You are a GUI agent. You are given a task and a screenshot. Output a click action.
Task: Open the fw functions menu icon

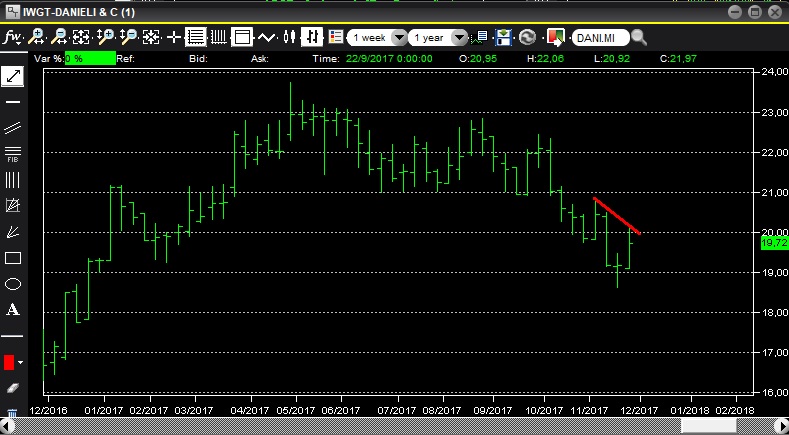[11, 37]
